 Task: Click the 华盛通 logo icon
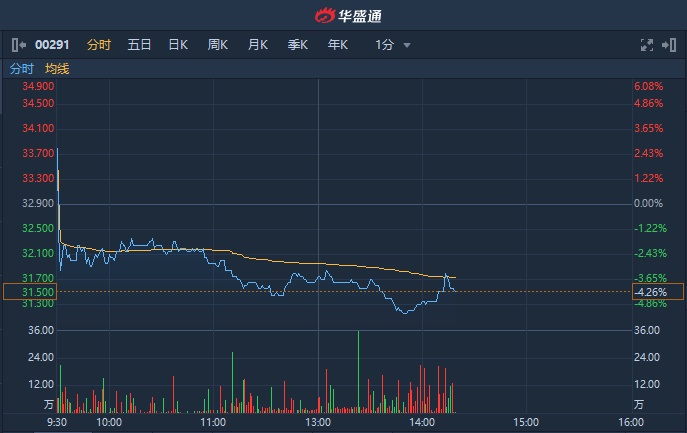coord(326,16)
